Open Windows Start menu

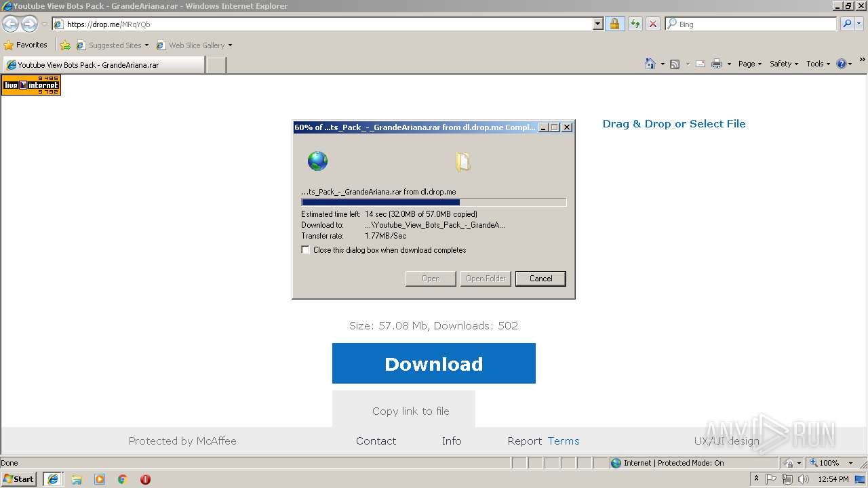click(19, 479)
